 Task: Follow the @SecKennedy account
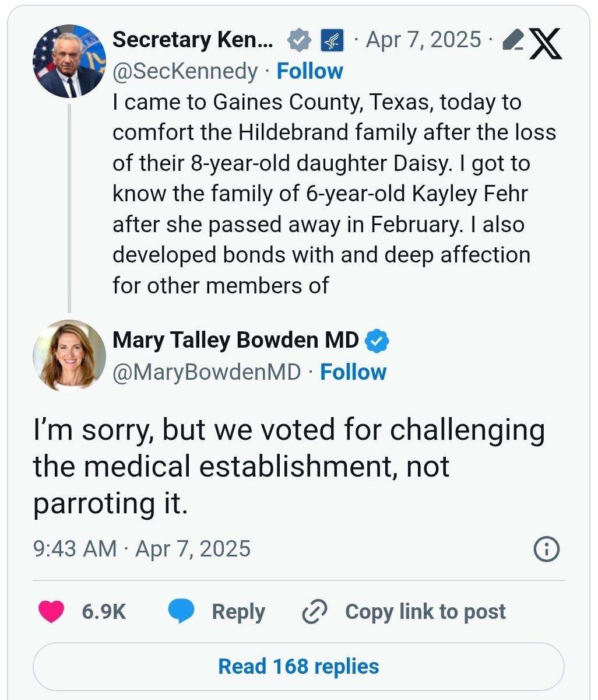pos(309,71)
